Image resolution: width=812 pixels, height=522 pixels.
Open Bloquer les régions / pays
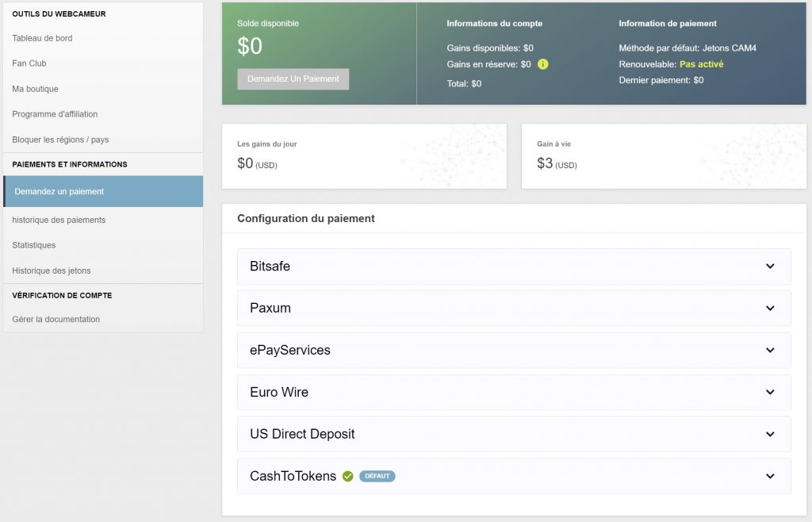60,140
